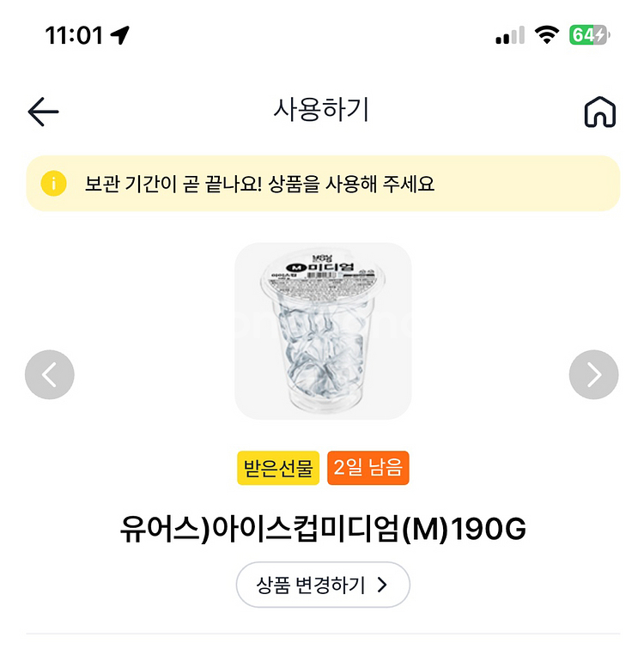
Task: Tap the 받은선물 yellow badge
Action: coord(278,469)
